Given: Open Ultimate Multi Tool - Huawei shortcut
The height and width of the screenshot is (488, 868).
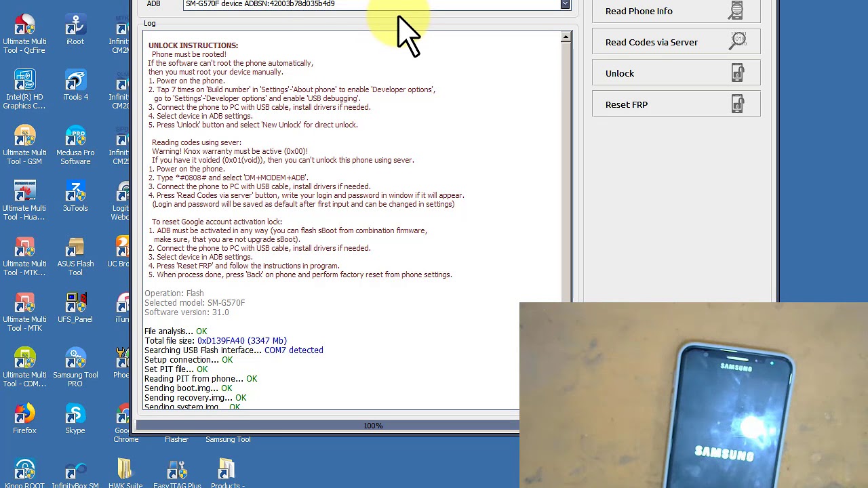Looking at the screenshot, I should pos(24,201).
